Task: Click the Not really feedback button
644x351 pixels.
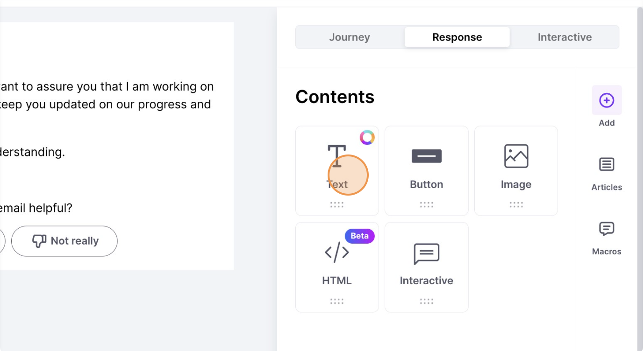Action: pyautogui.click(x=64, y=241)
